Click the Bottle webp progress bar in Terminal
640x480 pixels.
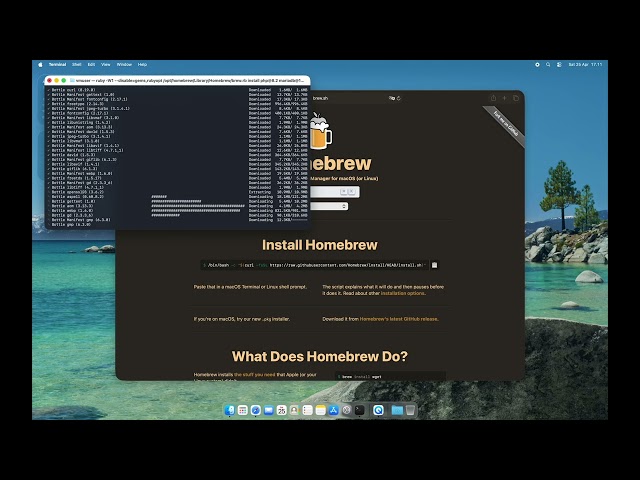tap(196, 211)
